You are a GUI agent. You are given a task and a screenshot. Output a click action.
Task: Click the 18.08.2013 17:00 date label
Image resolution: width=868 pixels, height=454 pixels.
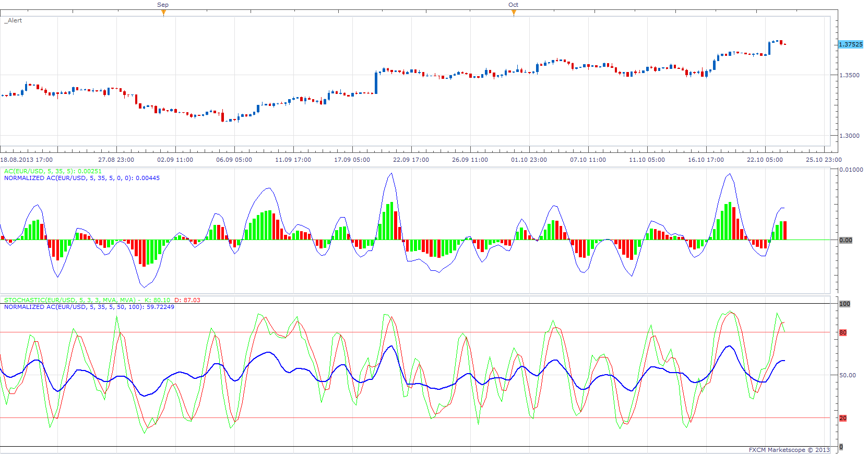[27, 160]
